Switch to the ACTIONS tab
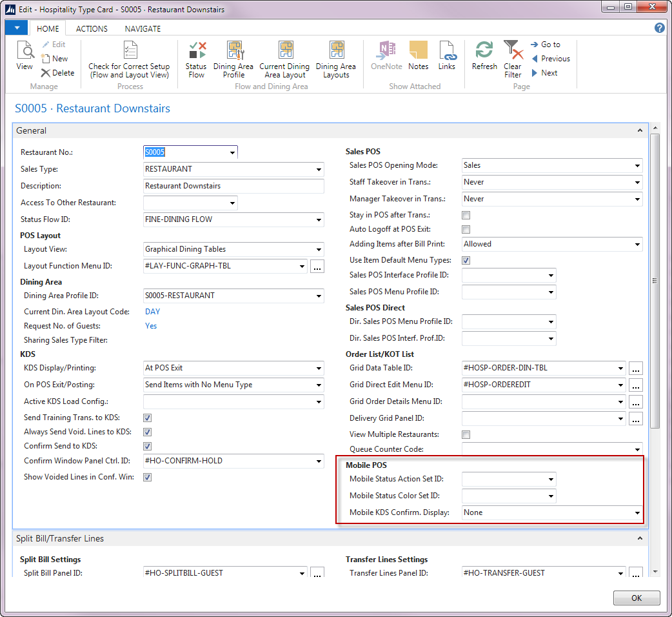Image resolution: width=672 pixels, height=617 pixels. pos(92,28)
